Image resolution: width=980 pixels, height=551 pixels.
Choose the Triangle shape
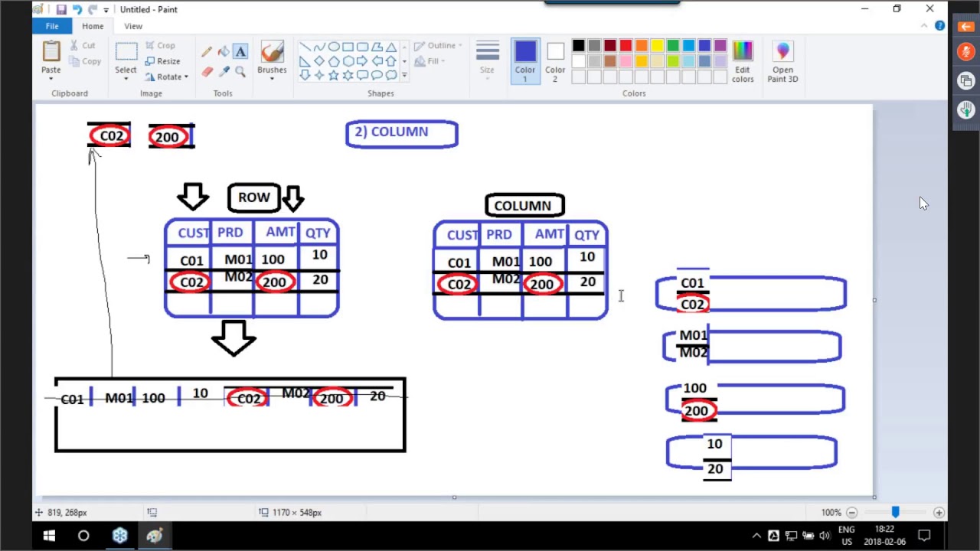pos(392,47)
